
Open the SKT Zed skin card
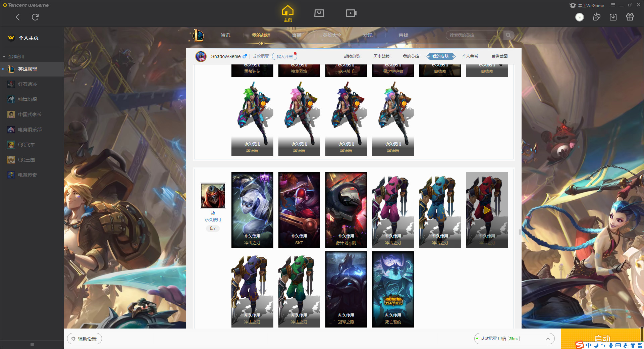coord(299,210)
